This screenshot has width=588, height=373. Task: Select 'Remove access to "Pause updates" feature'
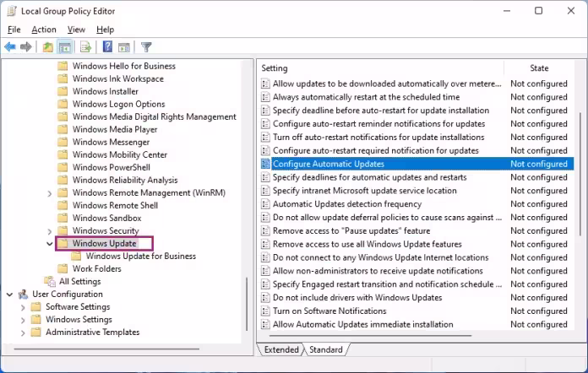point(351,230)
